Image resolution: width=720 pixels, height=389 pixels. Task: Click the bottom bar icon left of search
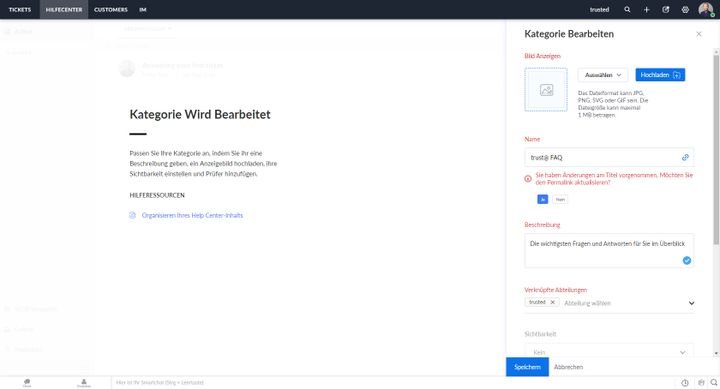pyautogui.click(x=701, y=383)
